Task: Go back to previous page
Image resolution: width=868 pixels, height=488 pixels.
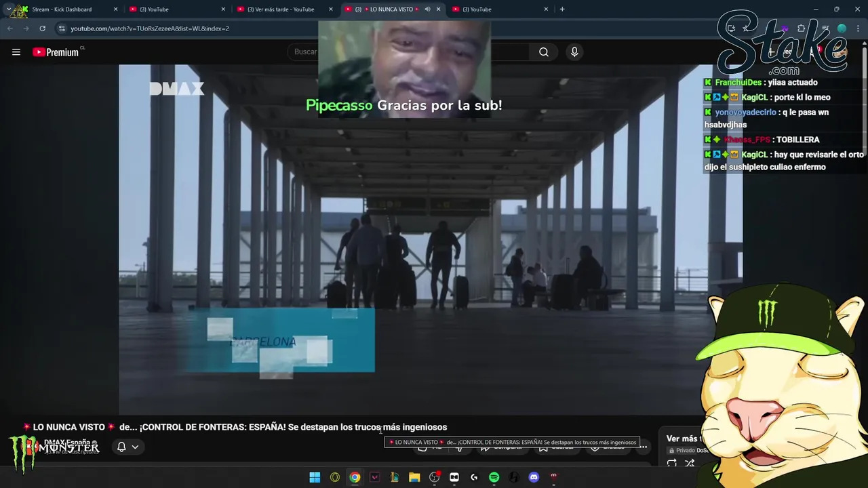Action: click(x=10, y=28)
